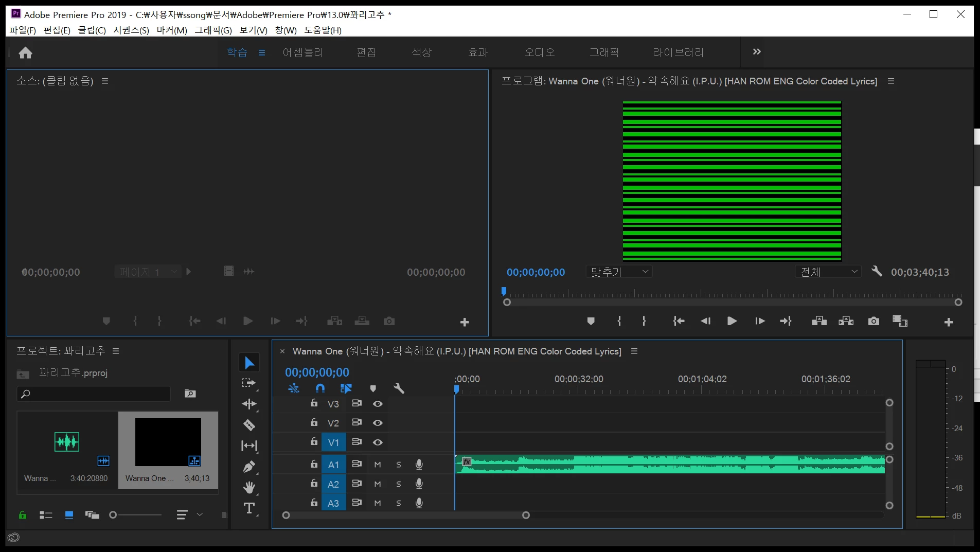Expand workspace overflow chevrons
The width and height of the screenshot is (980, 552).
757,52
